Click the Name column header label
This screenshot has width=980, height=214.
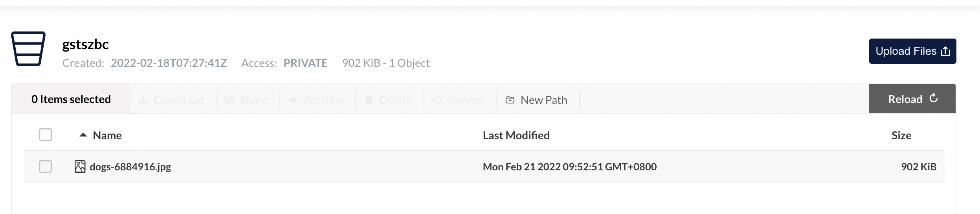tap(107, 135)
